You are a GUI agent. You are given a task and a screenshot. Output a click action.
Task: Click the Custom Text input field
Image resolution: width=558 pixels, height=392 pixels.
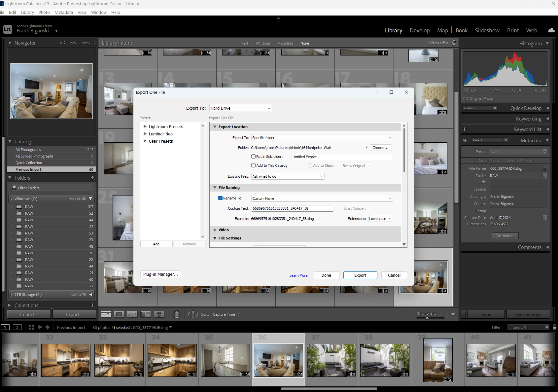coord(292,208)
